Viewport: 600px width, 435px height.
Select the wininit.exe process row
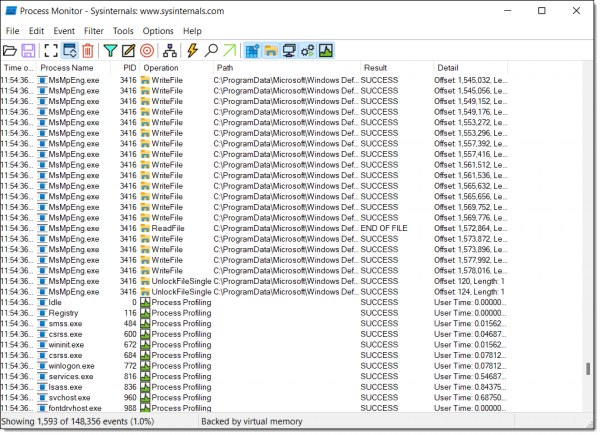(254, 345)
